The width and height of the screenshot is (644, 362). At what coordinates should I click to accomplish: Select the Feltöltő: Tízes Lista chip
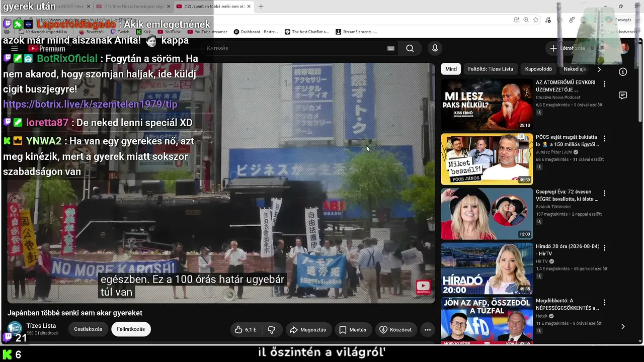(491, 69)
